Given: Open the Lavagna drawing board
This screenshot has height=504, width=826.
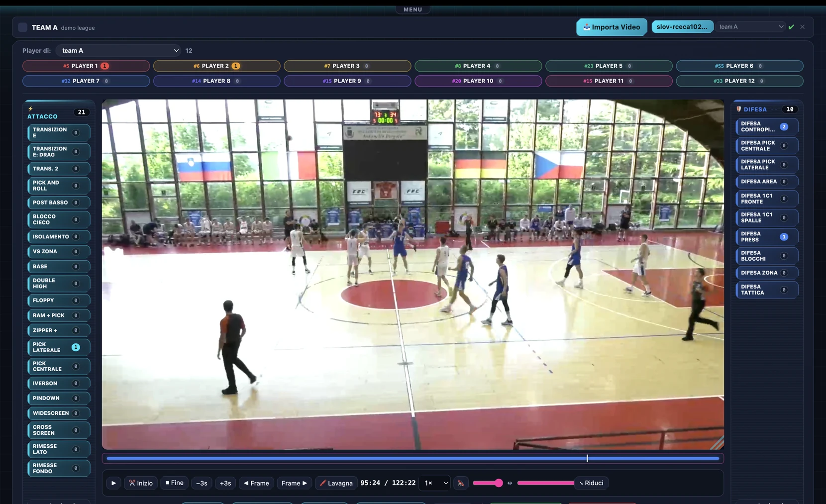Looking at the screenshot, I should (x=336, y=483).
